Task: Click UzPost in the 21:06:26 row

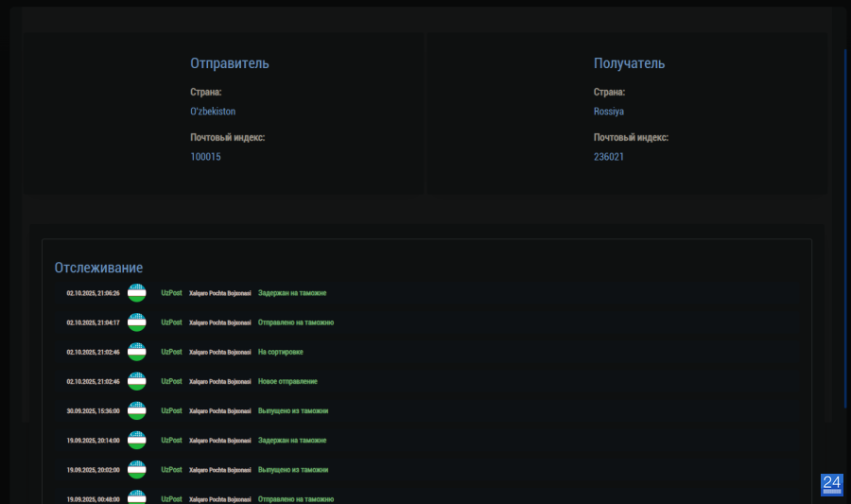Action: coord(171,293)
